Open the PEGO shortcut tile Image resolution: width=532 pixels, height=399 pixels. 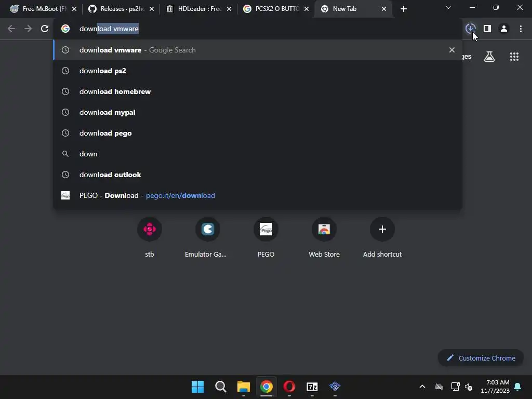266,237
